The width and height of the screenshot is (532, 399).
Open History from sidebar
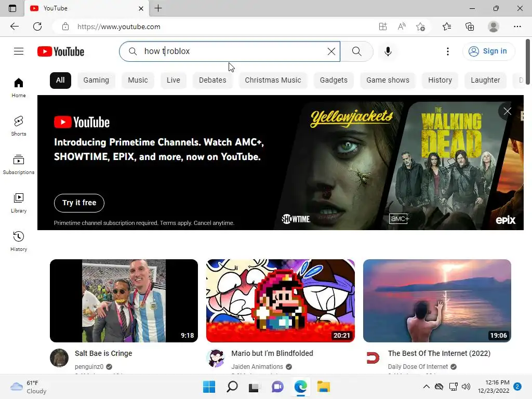click(x=19, y=241)
